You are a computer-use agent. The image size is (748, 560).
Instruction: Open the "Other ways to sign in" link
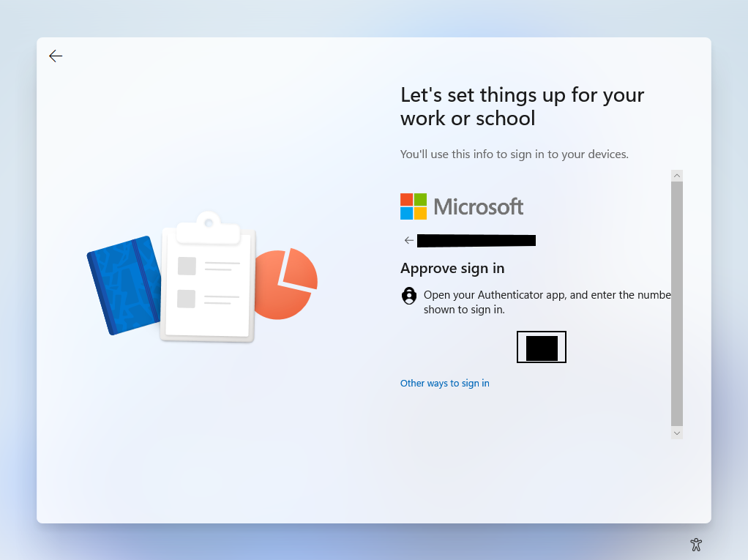444,383
